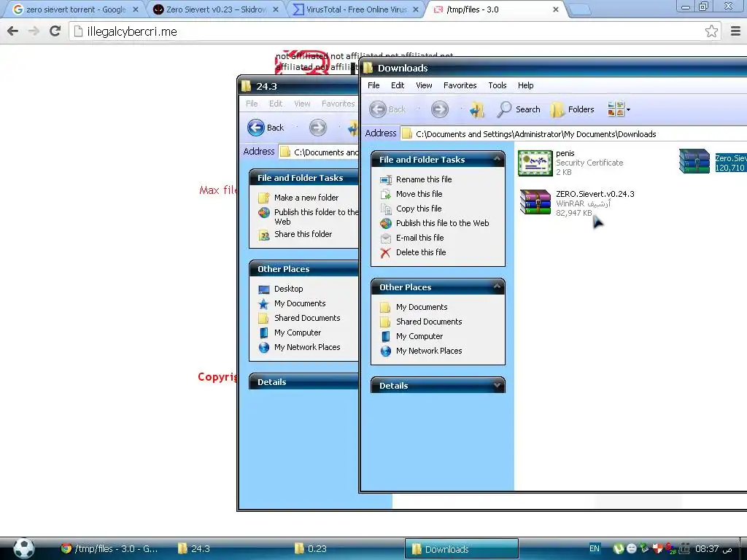The image size is (747, 560).
Task: Bookmark this page with the star icon
Action: pos(711,31)
